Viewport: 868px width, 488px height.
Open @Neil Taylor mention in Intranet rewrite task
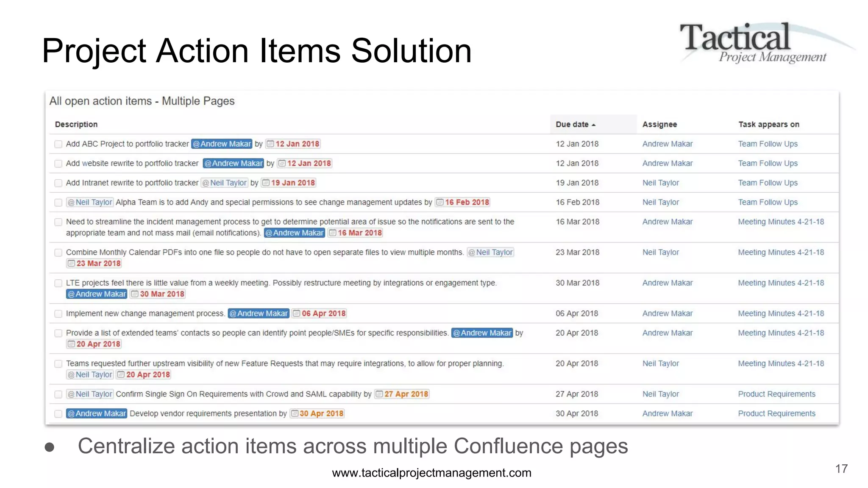(225, 183)
